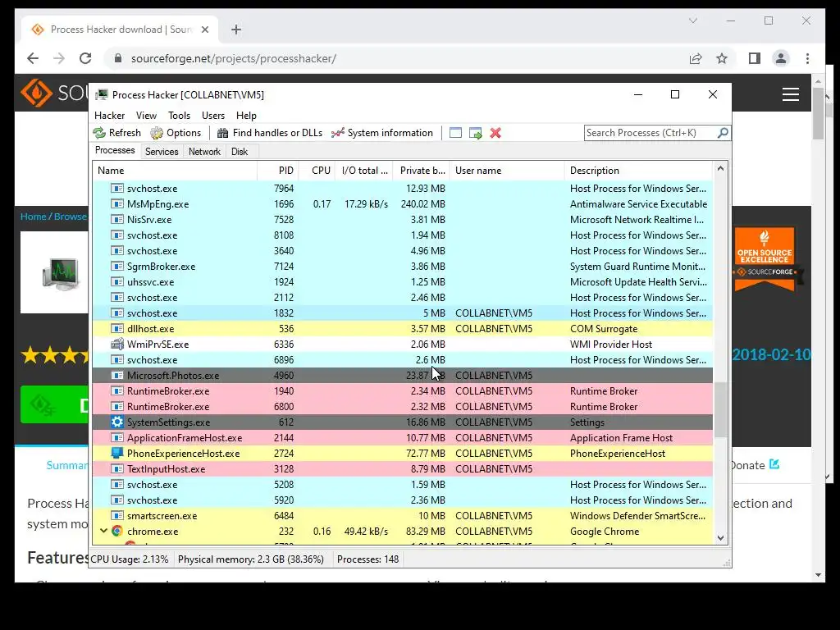Sort by Private bytes column header
This screenshot has width=840, height=630.
(x=422, y=171)
